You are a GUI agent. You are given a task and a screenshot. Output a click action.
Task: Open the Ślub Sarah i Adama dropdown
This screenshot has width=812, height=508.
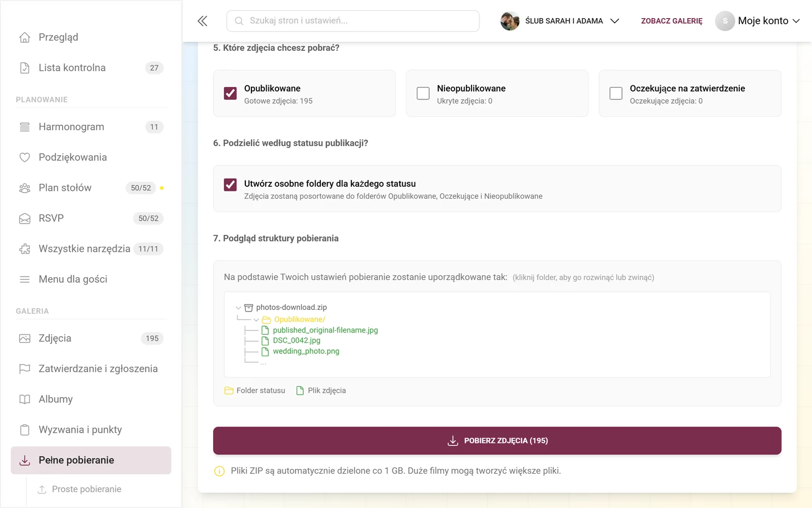[x=560, y=21]
